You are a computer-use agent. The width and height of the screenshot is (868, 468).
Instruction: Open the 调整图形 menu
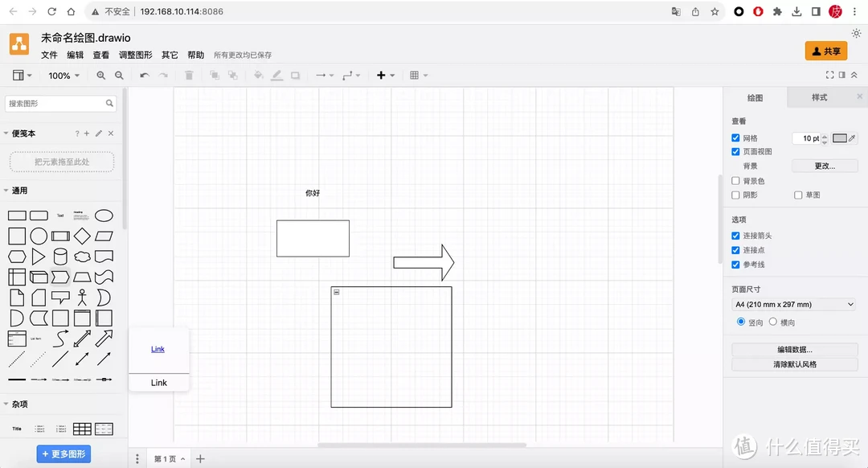135,55
